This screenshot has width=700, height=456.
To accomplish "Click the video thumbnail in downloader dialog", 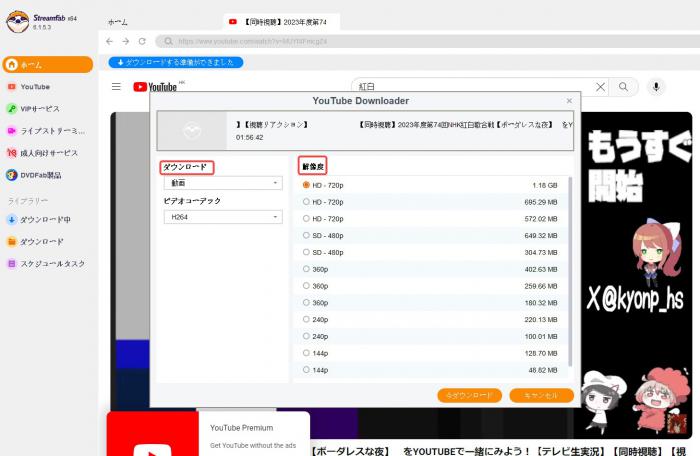I will pyautogui.click(x=192, y=130).
